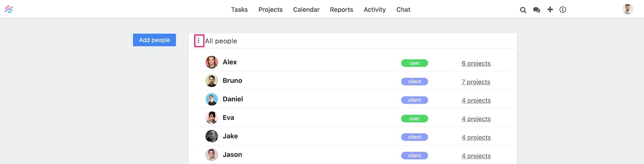Go to the Tasks tab
The height and width of the screenshot is (164, 644).
click(239, 10)
